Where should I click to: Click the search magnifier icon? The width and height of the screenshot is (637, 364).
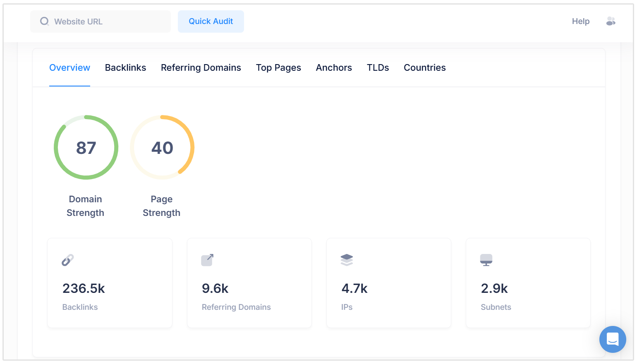pos(44,21)
